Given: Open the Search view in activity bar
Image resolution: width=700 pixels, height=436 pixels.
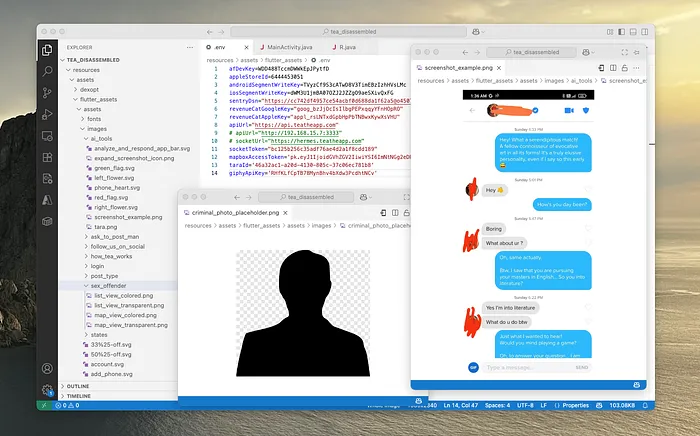Looking at the screenshot, I should 47,71.
